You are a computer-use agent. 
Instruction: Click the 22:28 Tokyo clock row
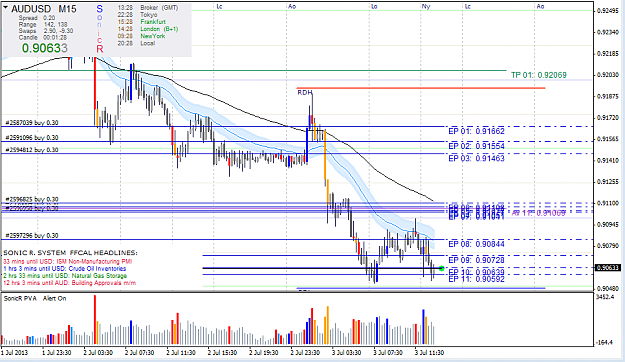tap(138, 15)
